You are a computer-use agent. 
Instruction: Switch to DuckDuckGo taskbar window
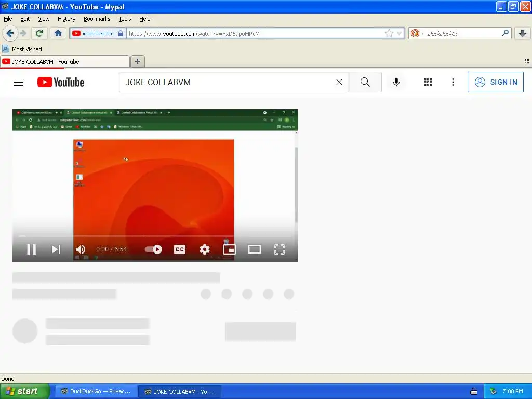pyautogui.click(x=96, y=391)
